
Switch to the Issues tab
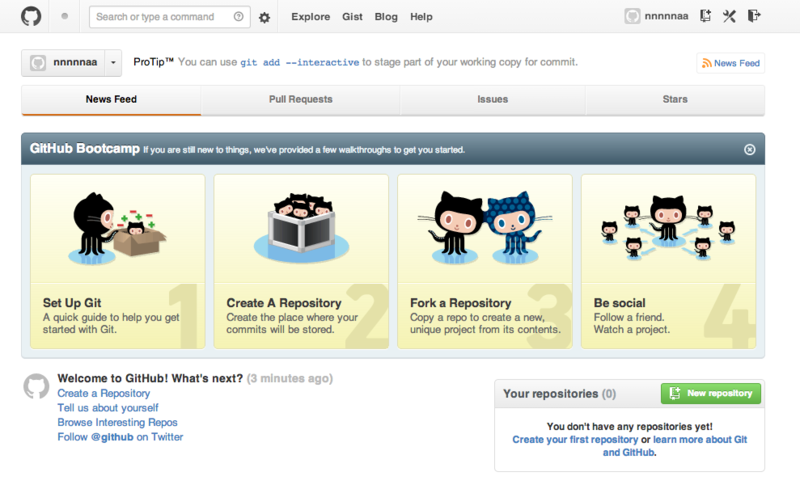point(492,100)
